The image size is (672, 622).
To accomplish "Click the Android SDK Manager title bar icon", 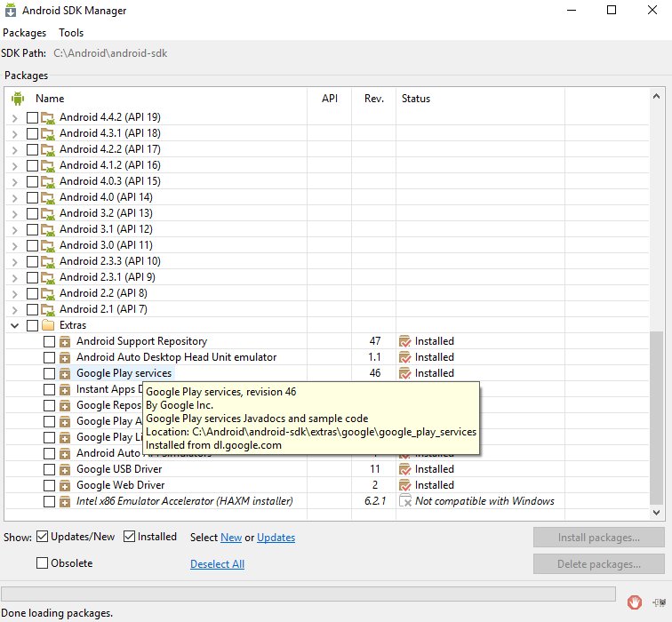I will click(x=11, y=11).
